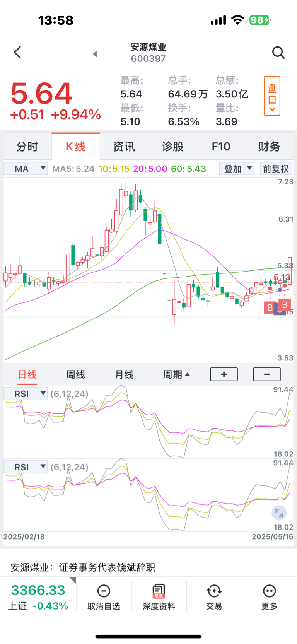Tap the 总手 64.69万 value
The height and width of the screenshot is (644, 297).
click(x=188, y=94)
